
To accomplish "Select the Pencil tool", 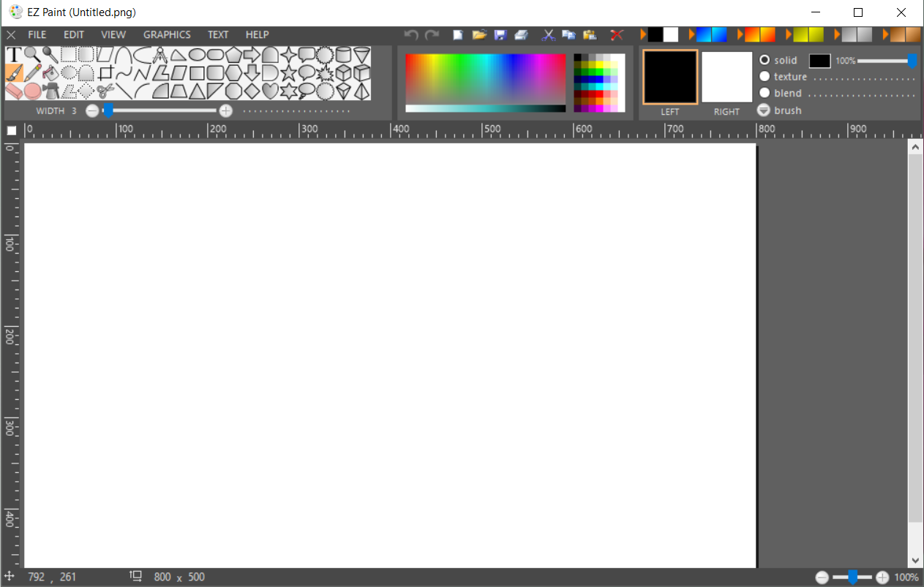I will pos(33,72).
